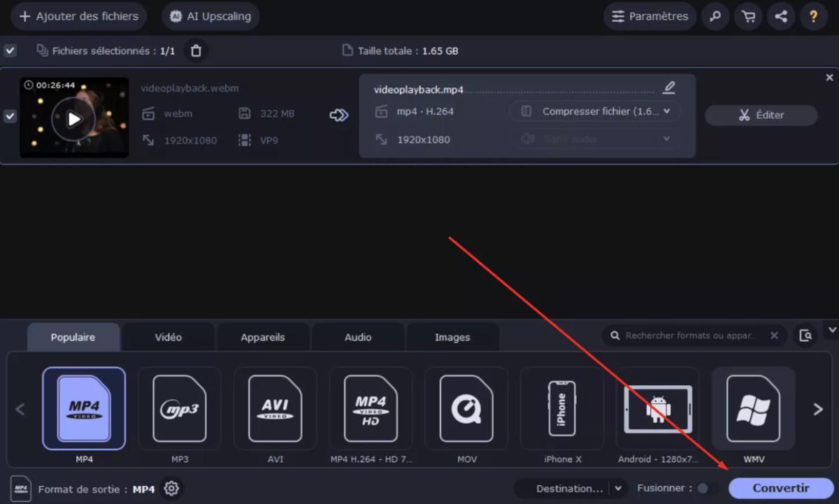Screen dimensions: 839x504
Task: Open output format settings gear icon
Action: 171,489
